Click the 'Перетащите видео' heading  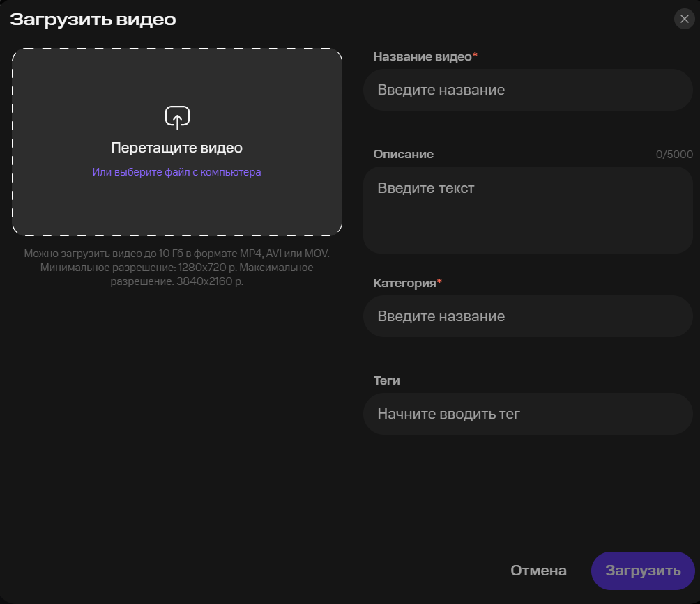point(176,148)
